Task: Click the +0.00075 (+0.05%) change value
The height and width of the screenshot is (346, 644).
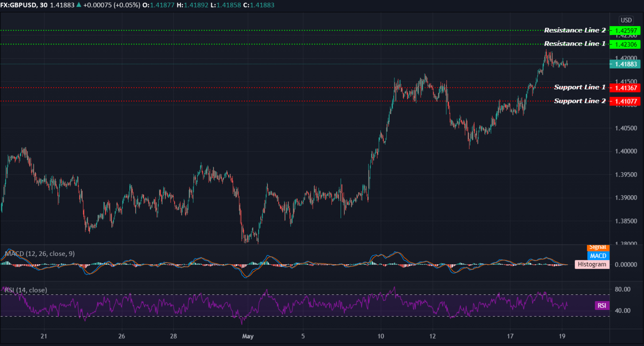Action: (111, 5)
